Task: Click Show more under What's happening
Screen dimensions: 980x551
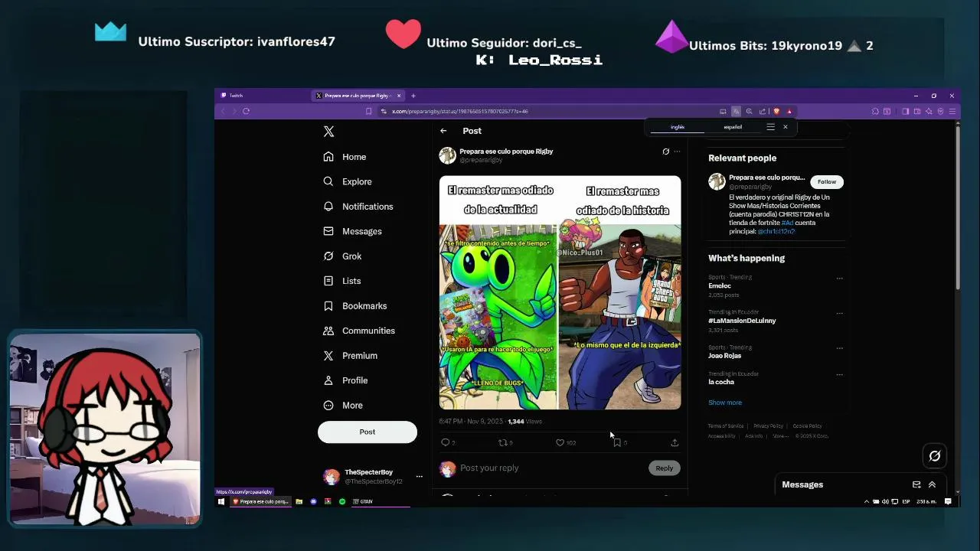Action: click(x=725, y=403)
